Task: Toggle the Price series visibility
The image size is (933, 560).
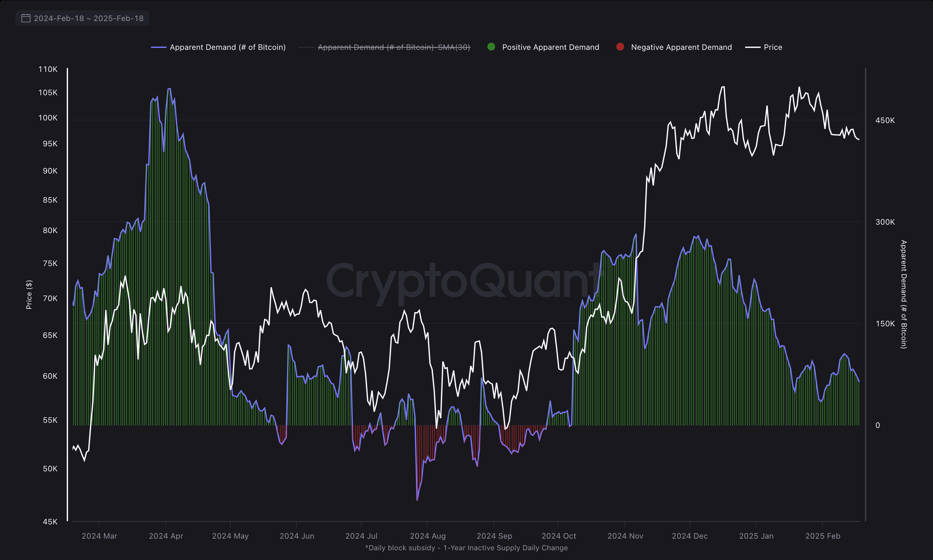Action: click(773, 47)
